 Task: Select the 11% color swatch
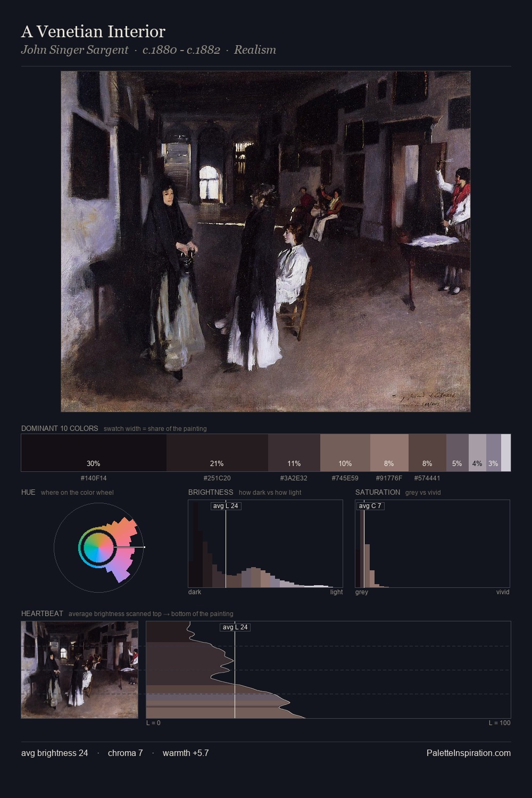click(x=294, y=453)
